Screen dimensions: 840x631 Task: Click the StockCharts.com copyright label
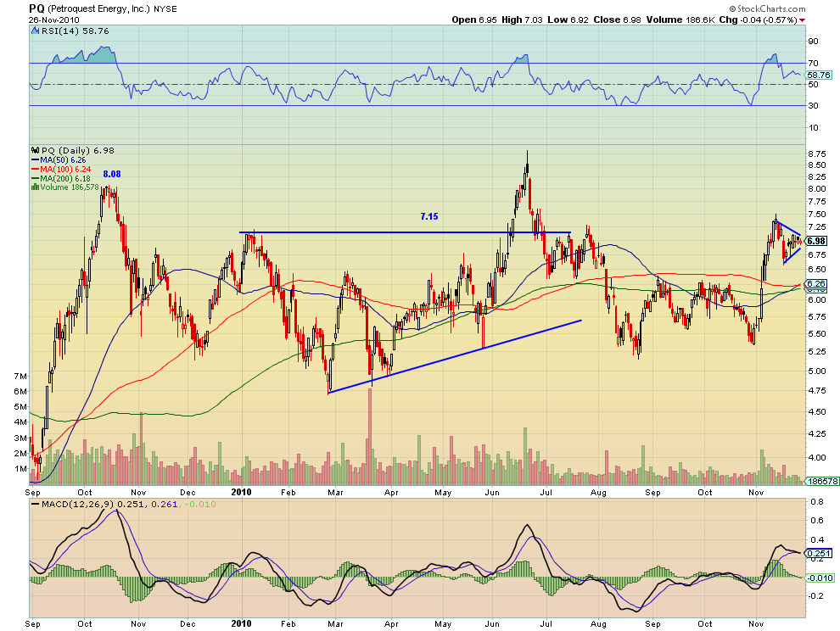click(x=767, y=8)
